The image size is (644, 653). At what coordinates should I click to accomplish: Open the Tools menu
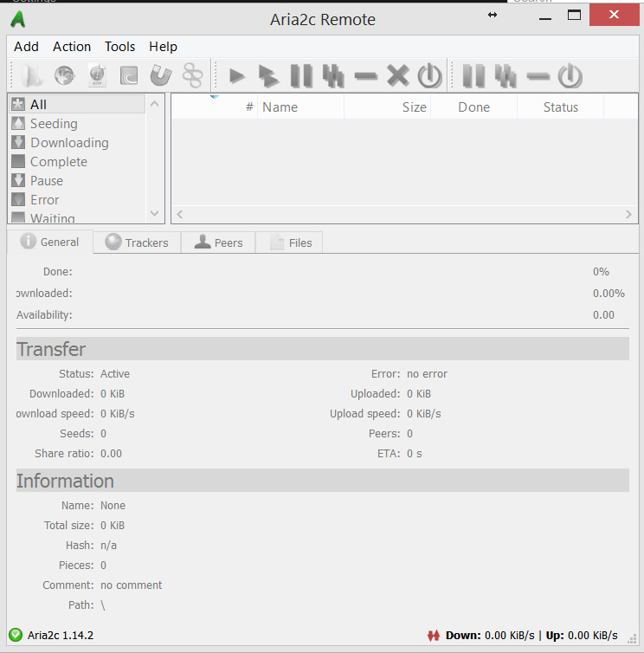pos(120,47)
